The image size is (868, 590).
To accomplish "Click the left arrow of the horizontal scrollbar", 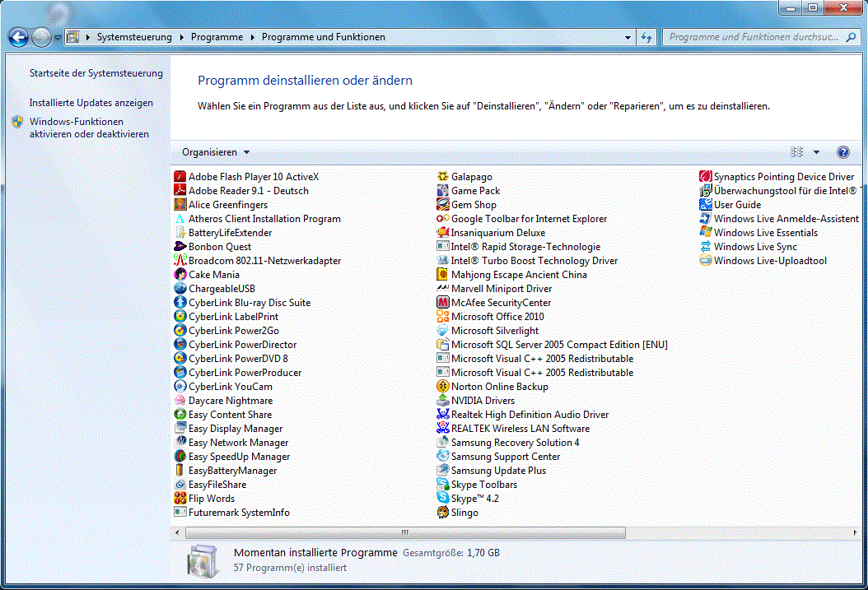I will click(176, 532).
